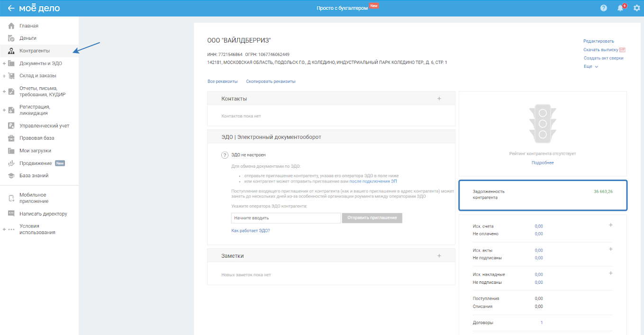Click the Управленческий учет icon

(x=11, y=126)
